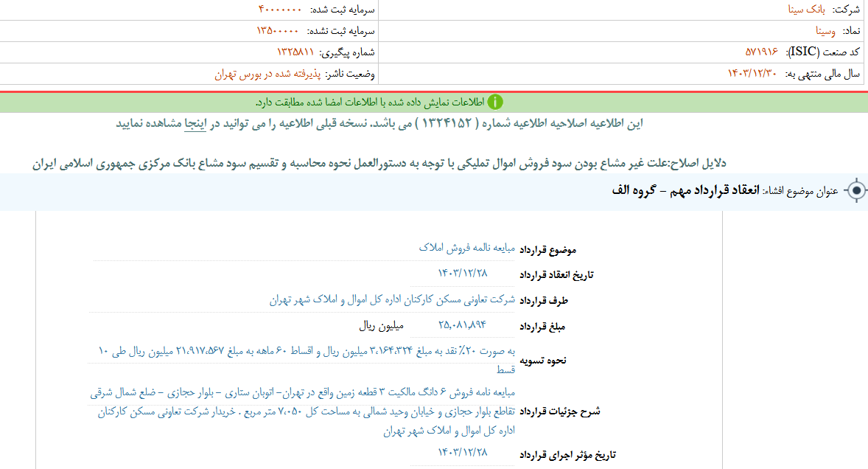Select the company name بانک سینا

[805, 11]
